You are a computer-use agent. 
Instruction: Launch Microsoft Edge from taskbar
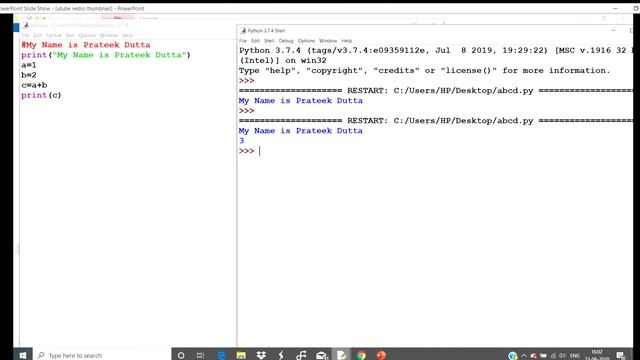point(221,355)
